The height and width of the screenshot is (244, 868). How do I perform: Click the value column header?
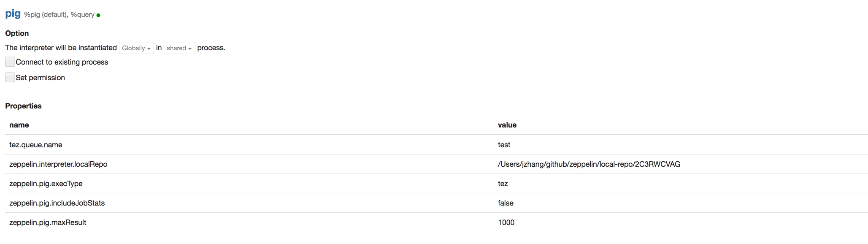(507, 125)
